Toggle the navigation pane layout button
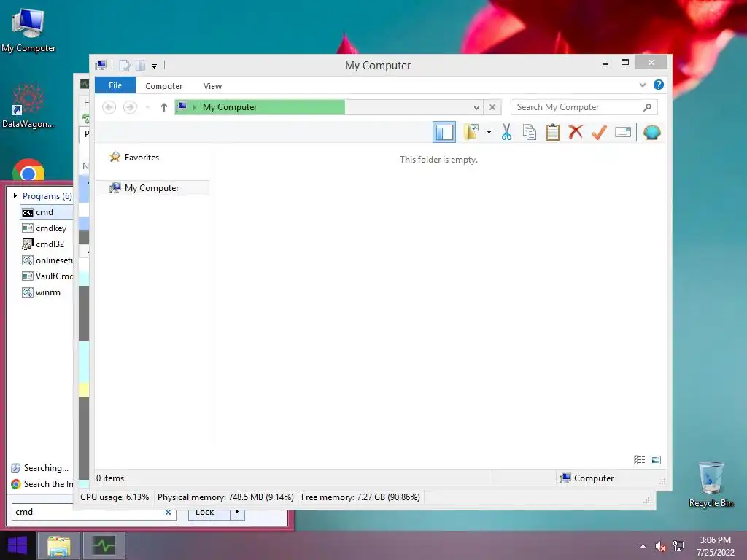 click(444, 132)
